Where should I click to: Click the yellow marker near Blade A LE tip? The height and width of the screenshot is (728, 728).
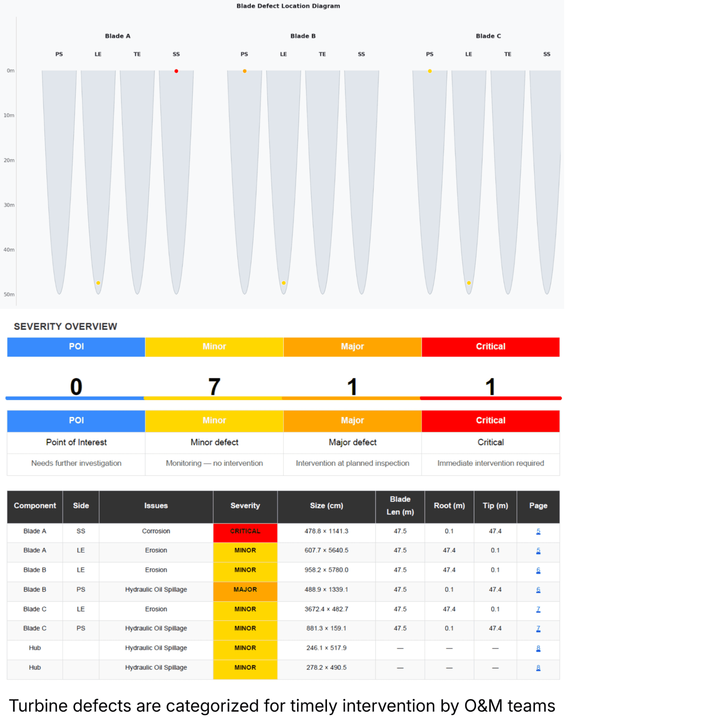[x=98, y=283]
